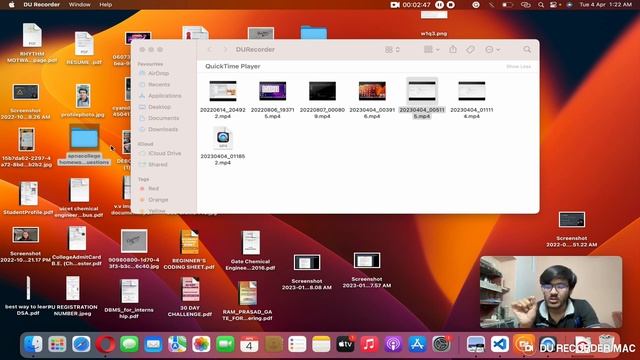
Task: Open the Finder group-by dropdown
Action: tap(431, 49)
